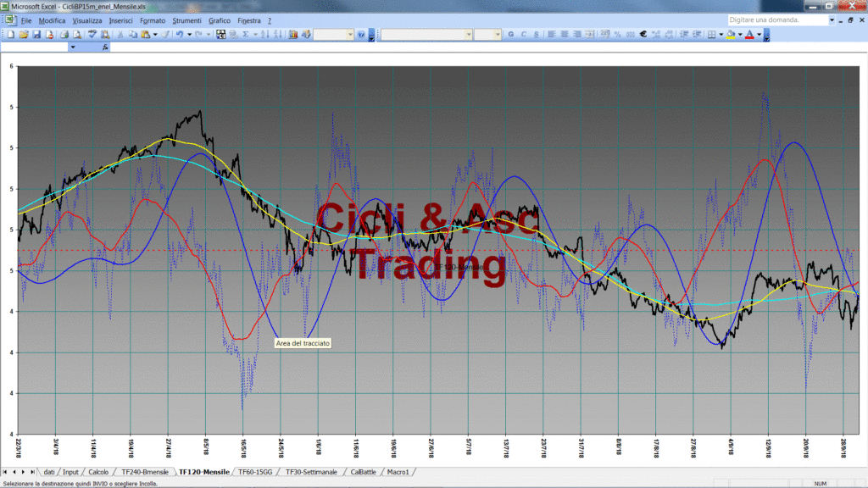868x488 pixels.
Task: Go to first sheet navigation arrow
Action: pyautogui.click(x=4, y=472)
